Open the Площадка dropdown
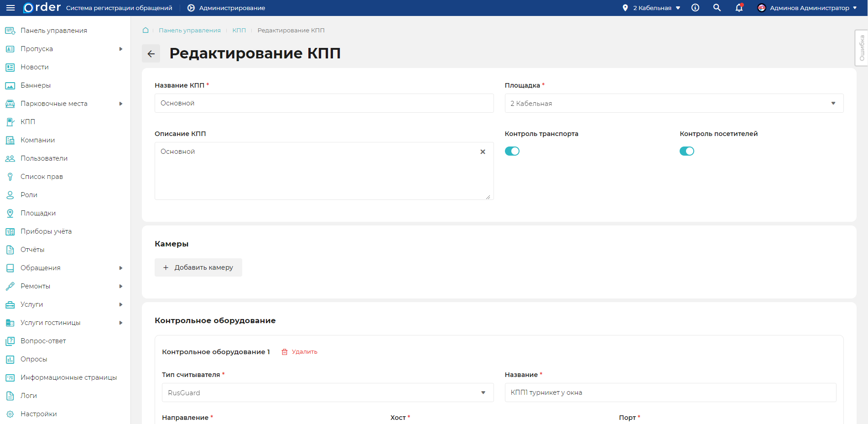 (674, 104)
